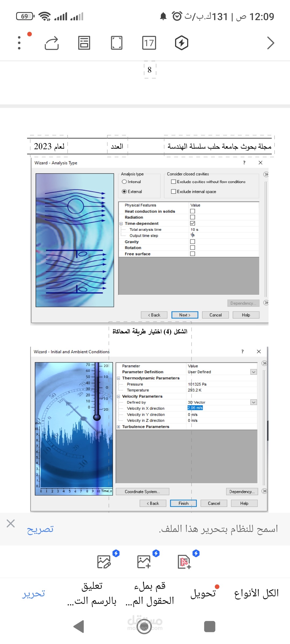The height and width of the screenshot is (644, 290).
Task: Open the User Defined dropdown arrow
Action: (x=253, y=372)
